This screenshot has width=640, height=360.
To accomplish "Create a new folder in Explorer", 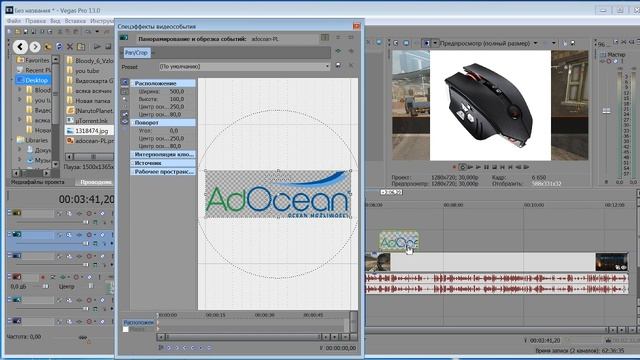I will [81, 47].
